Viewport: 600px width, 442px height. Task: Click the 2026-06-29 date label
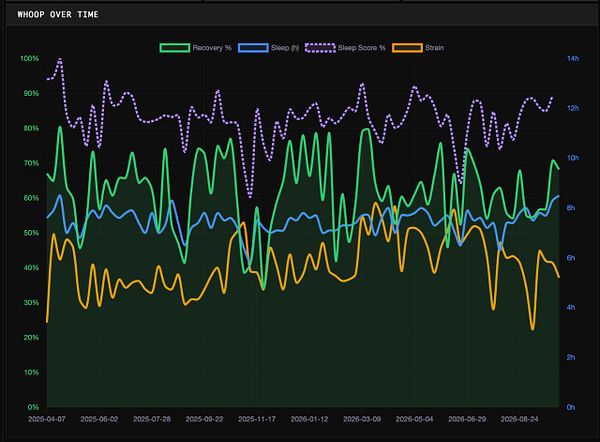pos(467,419)
